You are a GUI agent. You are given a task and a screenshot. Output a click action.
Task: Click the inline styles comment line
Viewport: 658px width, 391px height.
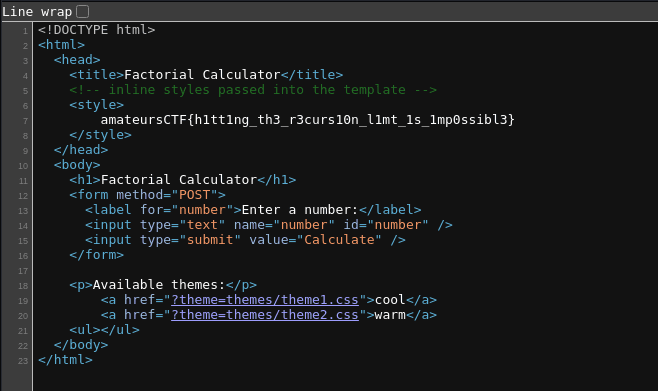253,90
